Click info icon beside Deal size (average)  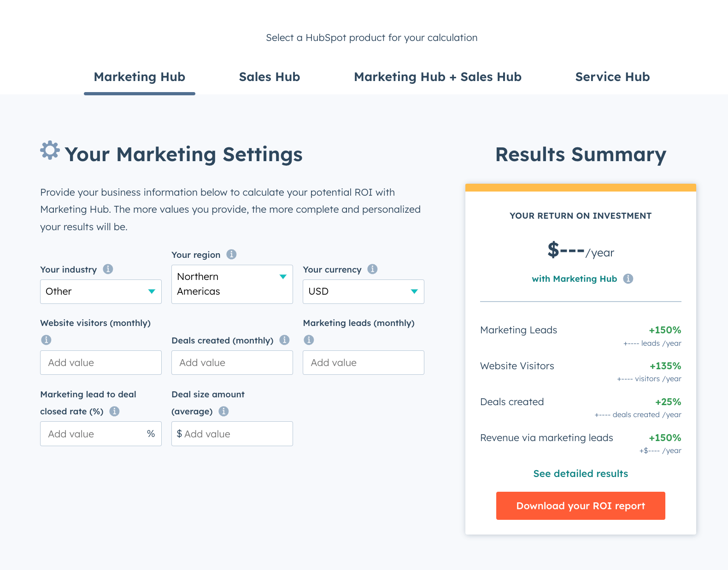pyautogui.click(x=223, y=411)
